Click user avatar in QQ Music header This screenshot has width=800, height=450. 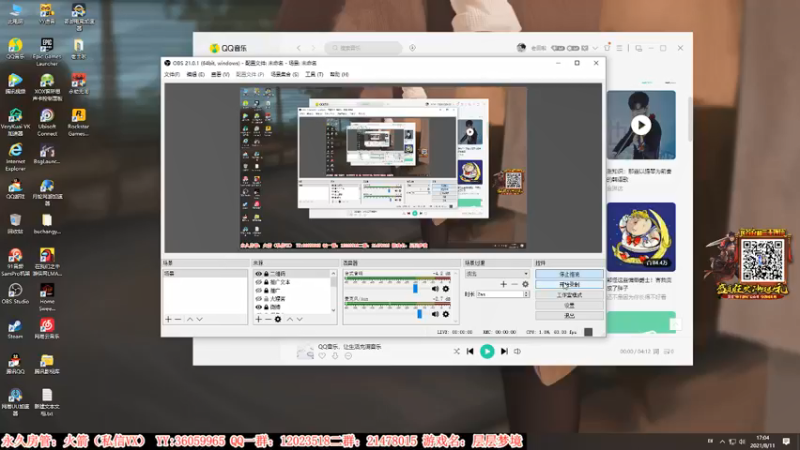[521, 47]
